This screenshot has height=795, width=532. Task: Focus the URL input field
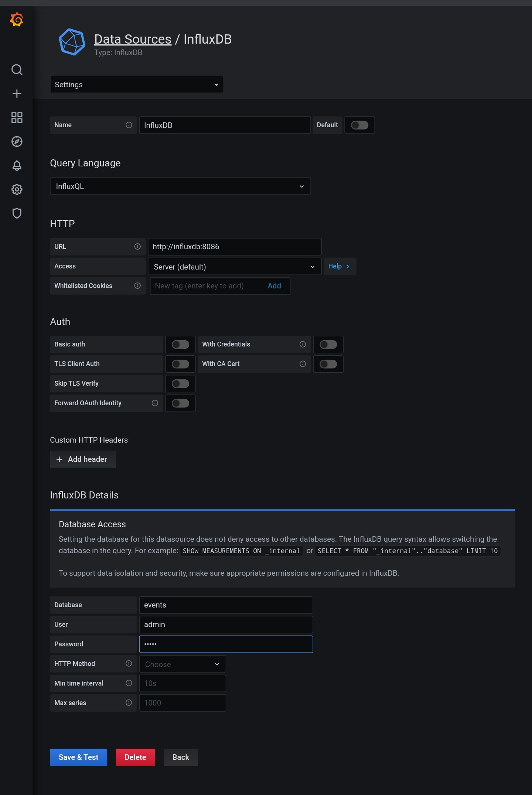tap(235, 247)
